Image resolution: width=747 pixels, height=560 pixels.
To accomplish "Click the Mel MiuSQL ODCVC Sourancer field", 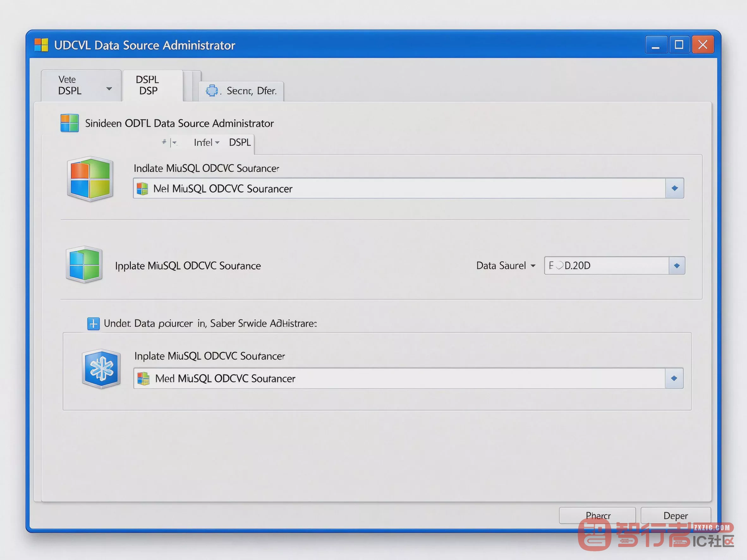I will click(409, 188).
